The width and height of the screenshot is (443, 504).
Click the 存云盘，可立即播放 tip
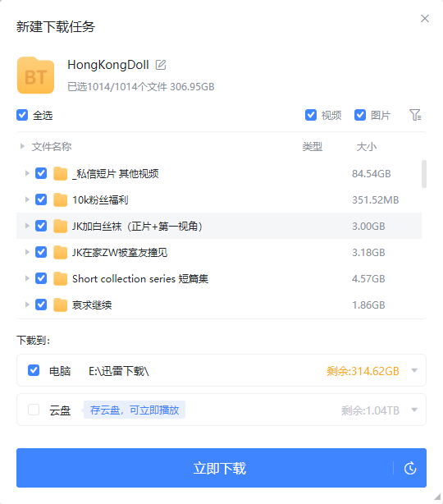135,410
